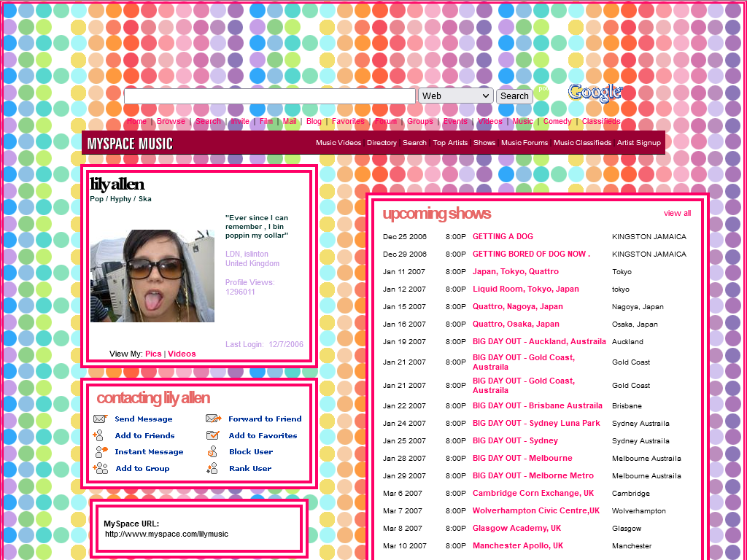Click the Send Message envelope icon
The width and height of the screenshot is (747, 560).
coord(100,419)
